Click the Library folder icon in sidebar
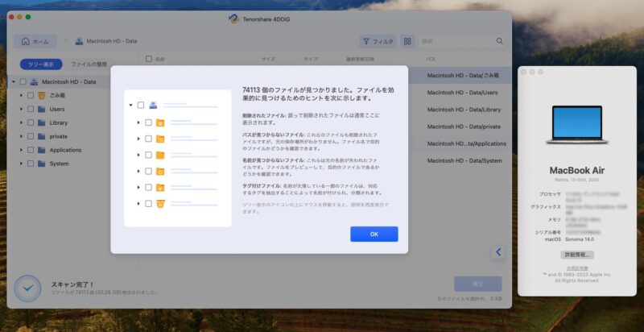Viewport: 644px width, 332px height. (42, 122)
